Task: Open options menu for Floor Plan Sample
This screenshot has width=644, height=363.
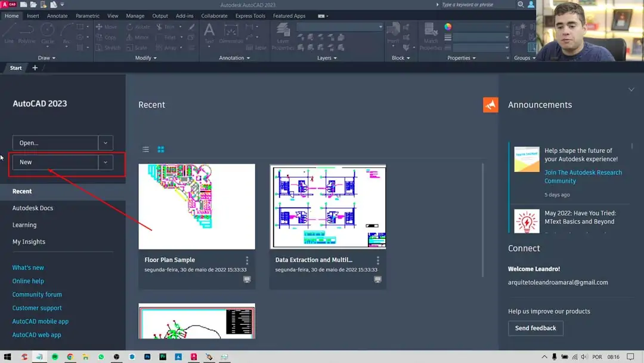Action: (x=247, y=260)
